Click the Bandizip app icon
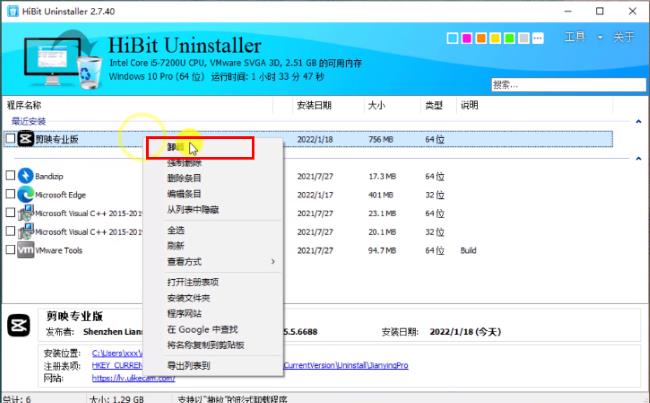This screenshot has width=650, height=403. [25, 175]
